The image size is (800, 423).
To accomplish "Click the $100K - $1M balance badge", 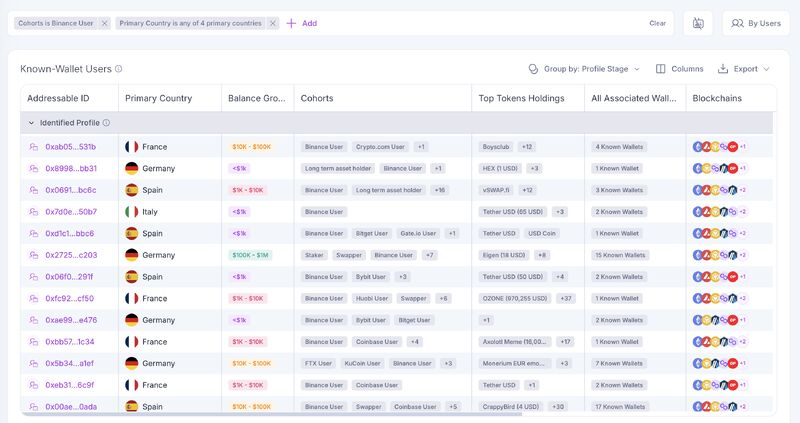I will click(x=250, y=255).
